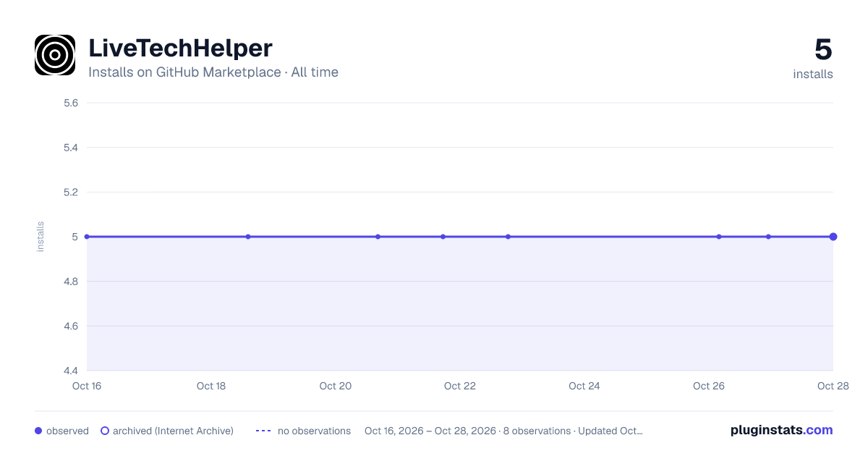The image size is (868, 456).
Task: Select the data point just after Oct 26
Action: (719, 237)
